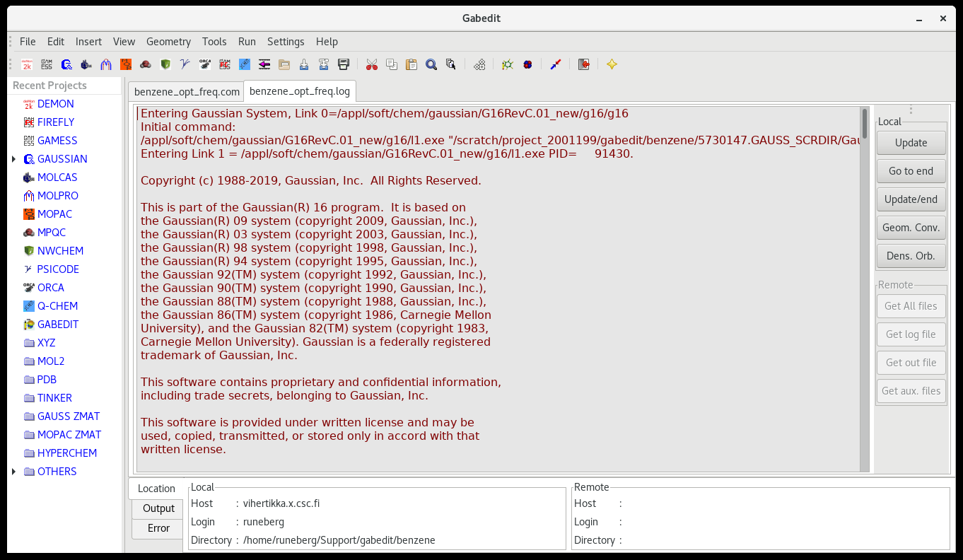963x560 pixels.
Task: Open the Geometry menu
Action: click(168, 42)
